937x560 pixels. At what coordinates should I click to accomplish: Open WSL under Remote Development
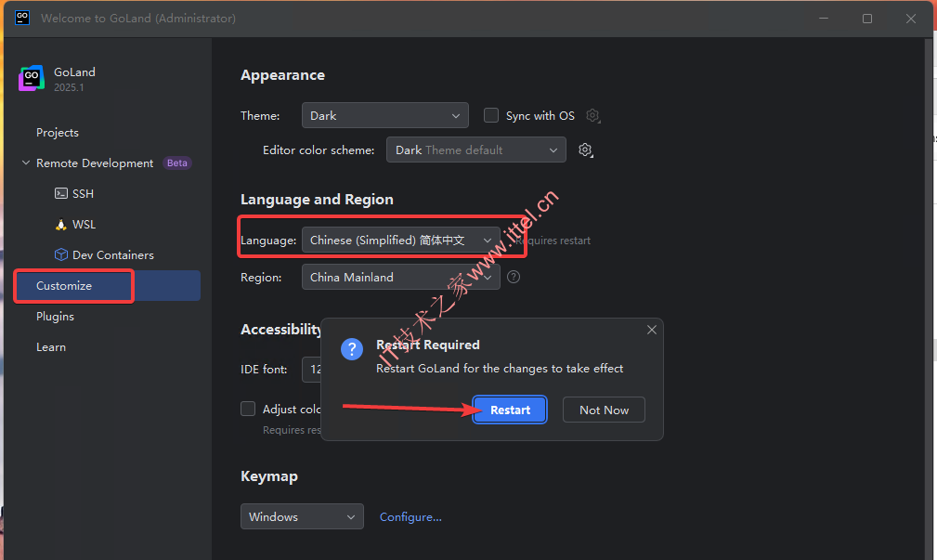tap(84, 225)
